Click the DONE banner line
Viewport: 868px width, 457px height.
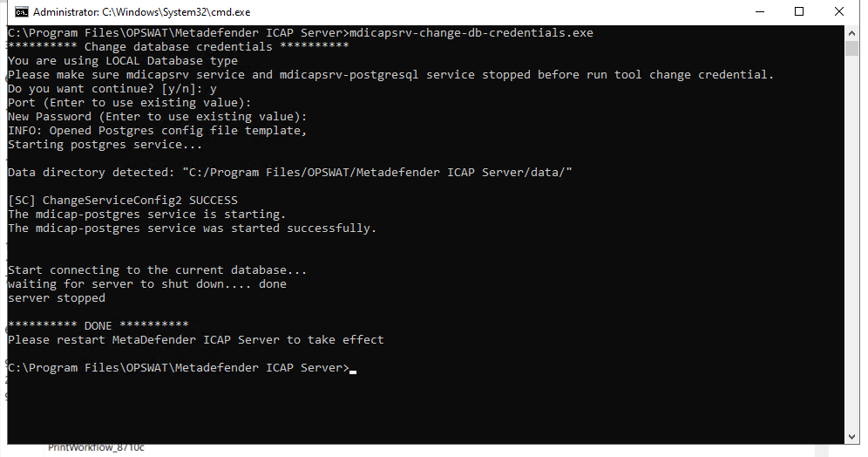[98, 325]
